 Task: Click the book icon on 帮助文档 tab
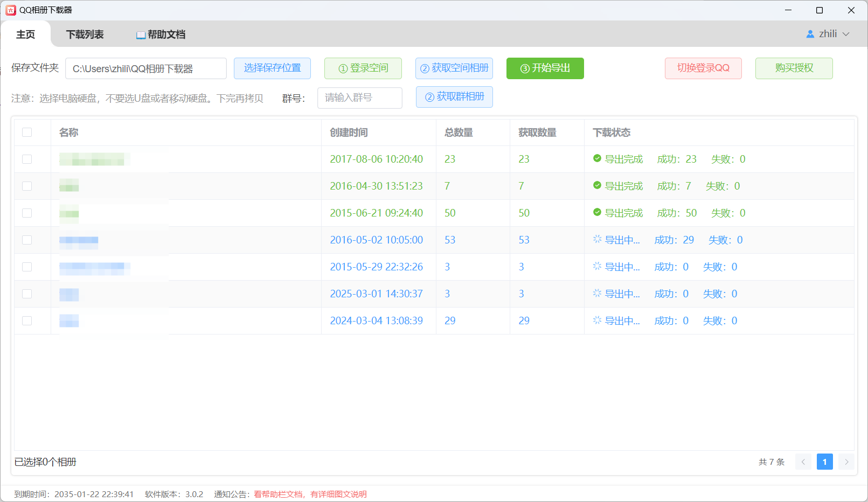click(141, 35)
